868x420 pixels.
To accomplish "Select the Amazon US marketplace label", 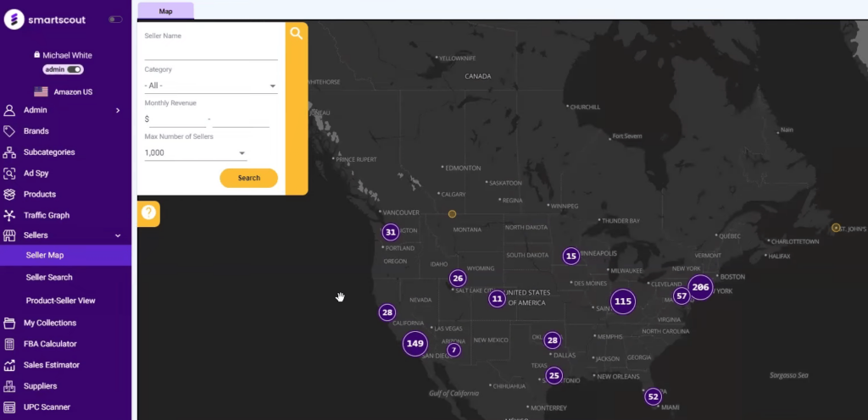I will pyautogui.click(x=73, y=91).
